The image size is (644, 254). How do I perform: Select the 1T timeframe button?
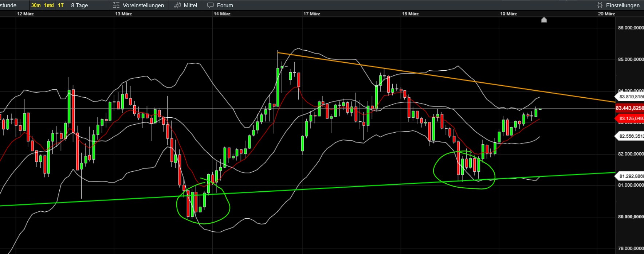click(61, 5)
